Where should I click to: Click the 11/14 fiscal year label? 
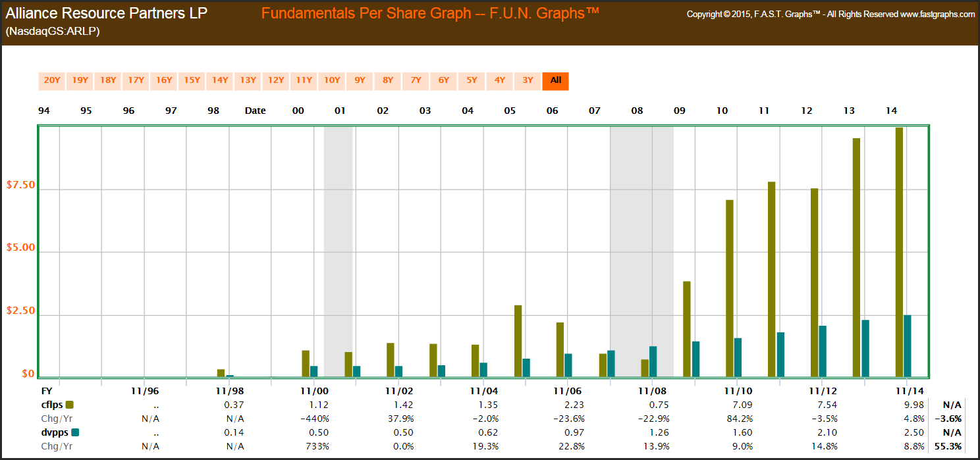(x=904, y=390)
